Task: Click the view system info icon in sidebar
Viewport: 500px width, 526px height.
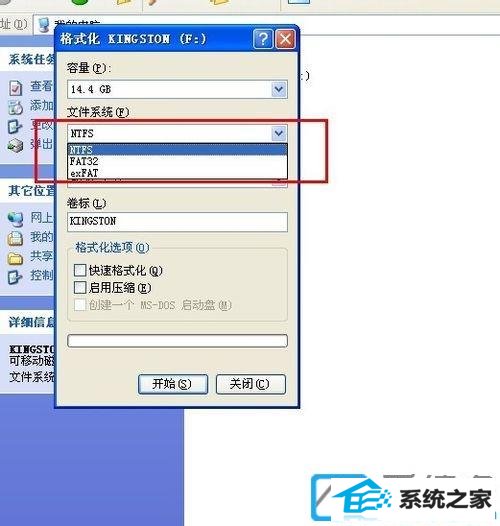Action: pyautogui.click(x=15, y=88)
